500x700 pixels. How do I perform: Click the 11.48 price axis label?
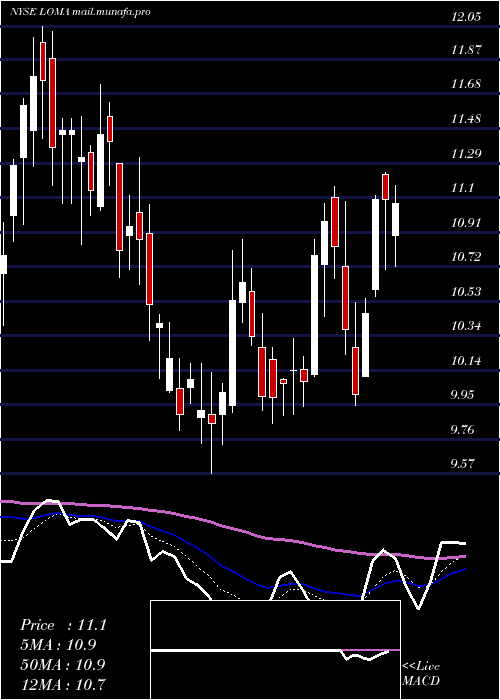point(466,119)
